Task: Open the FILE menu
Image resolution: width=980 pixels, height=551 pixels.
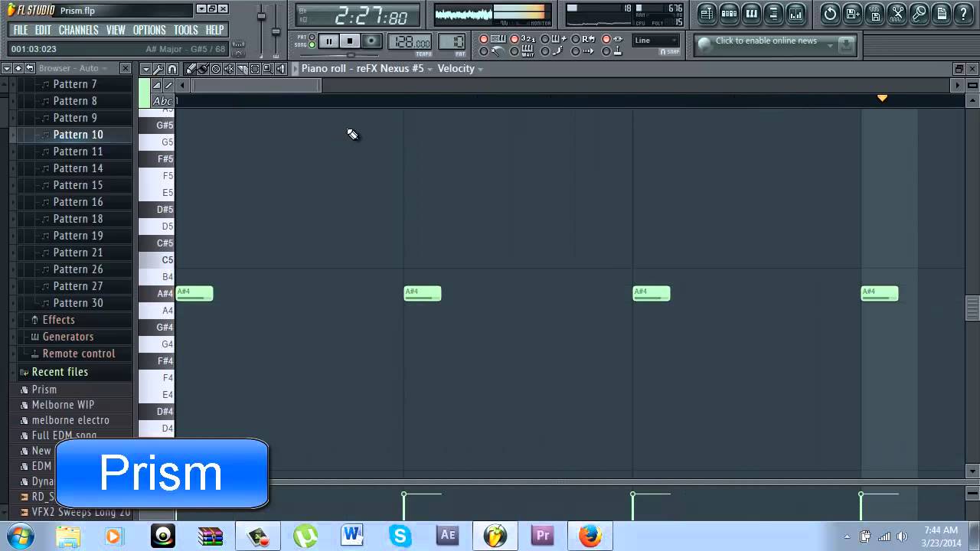Action: click(x=21, y=30)
